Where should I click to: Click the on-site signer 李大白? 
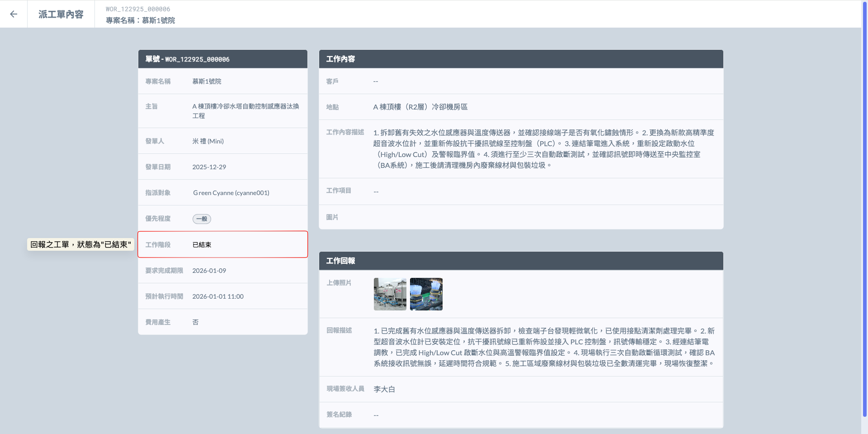click(384, 389)
